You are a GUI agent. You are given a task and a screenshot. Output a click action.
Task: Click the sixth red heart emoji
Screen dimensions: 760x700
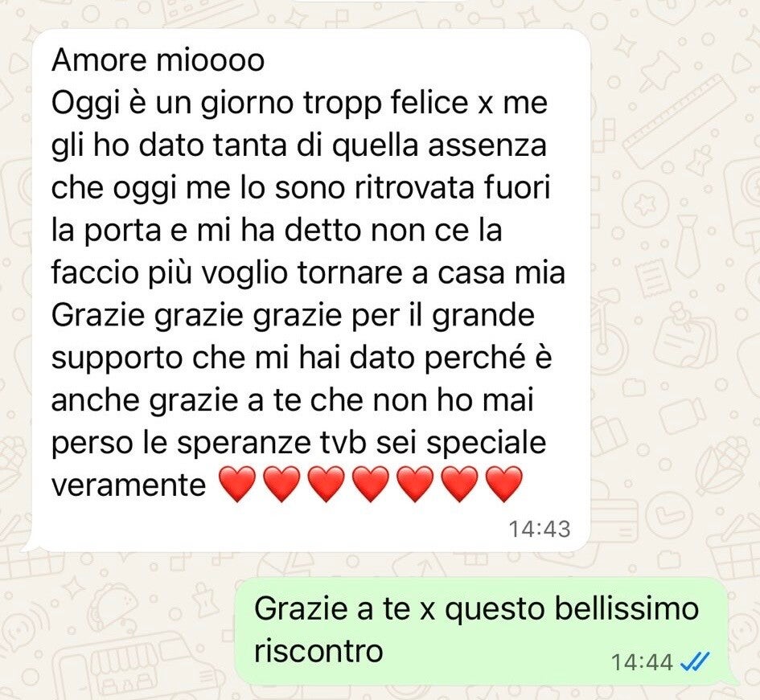460,484
